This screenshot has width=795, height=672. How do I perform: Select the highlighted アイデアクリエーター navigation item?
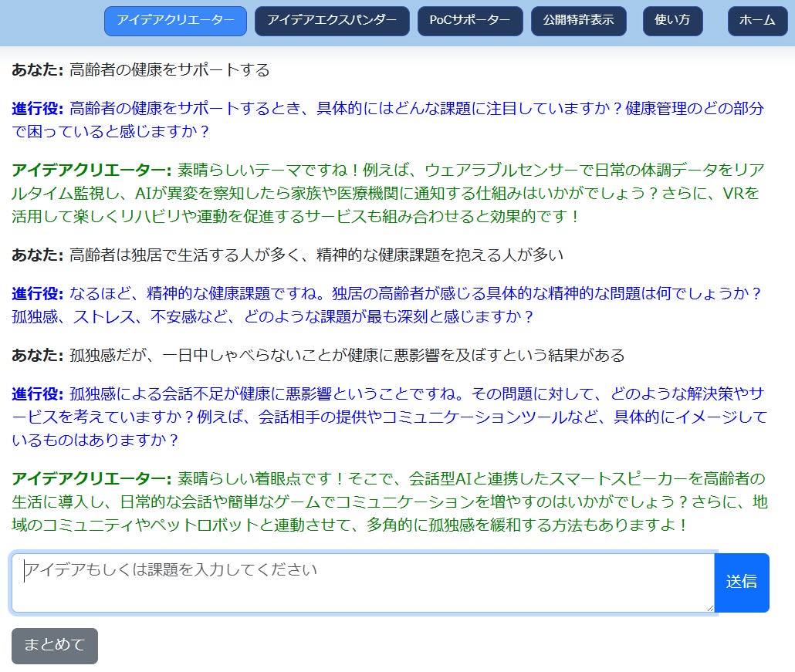click(175, 21)
